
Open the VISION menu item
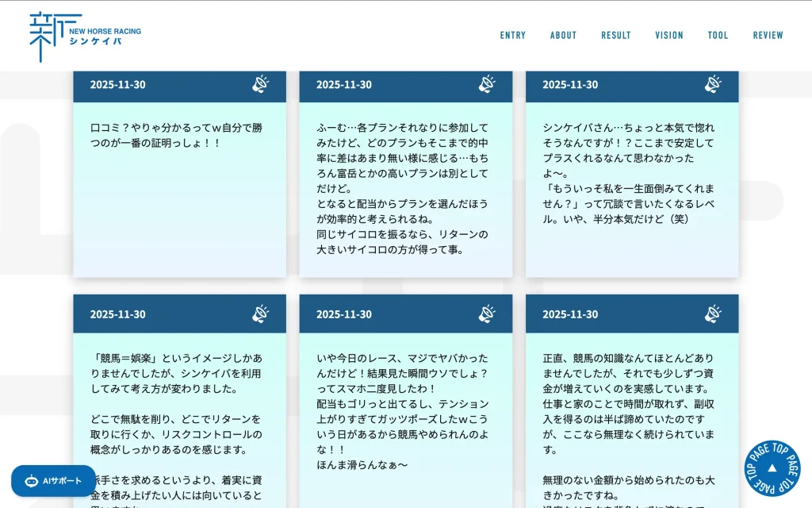[x=669, y=35]
